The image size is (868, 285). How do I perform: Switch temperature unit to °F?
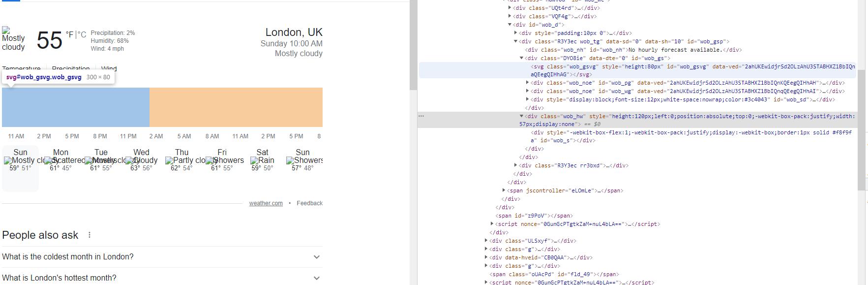[69, 34]
